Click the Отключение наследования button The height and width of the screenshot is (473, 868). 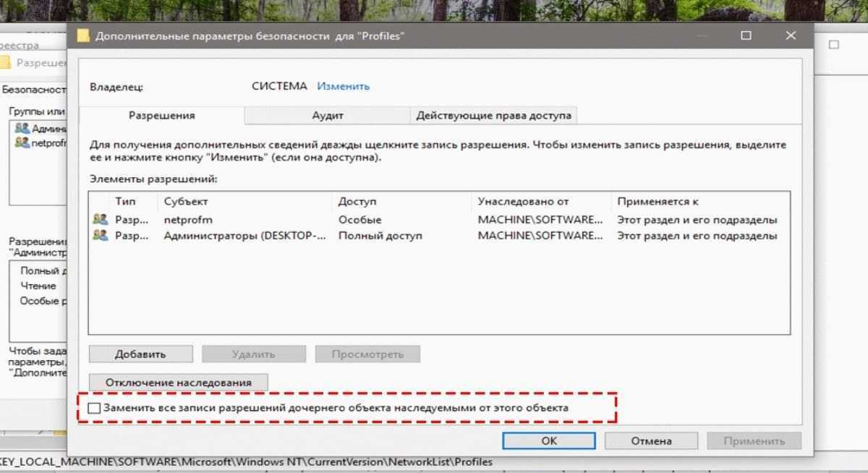178,382
